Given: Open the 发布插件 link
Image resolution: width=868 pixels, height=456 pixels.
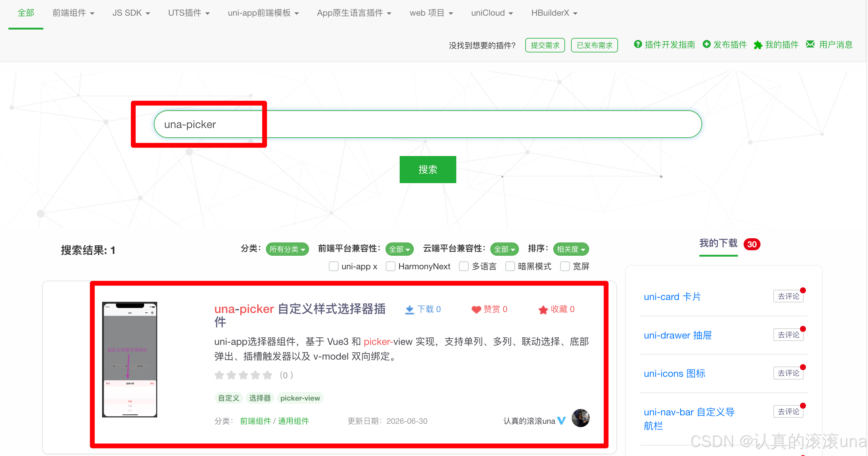Looking at the screenshot, I should 730,45.
